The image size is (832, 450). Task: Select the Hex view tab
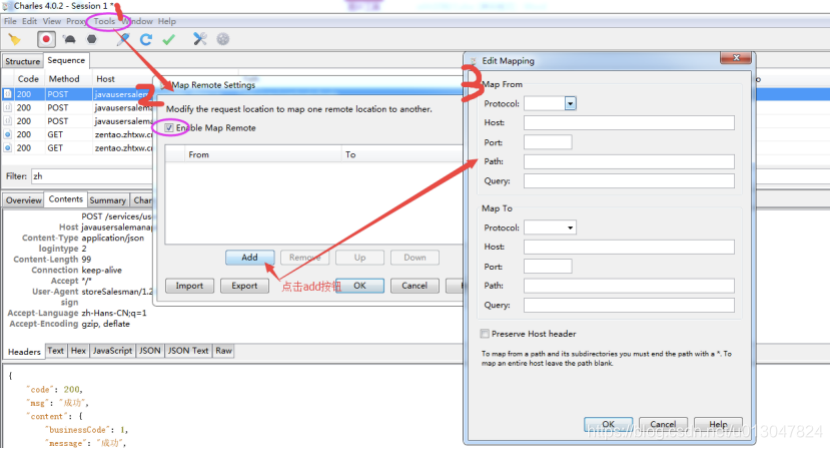78,351
